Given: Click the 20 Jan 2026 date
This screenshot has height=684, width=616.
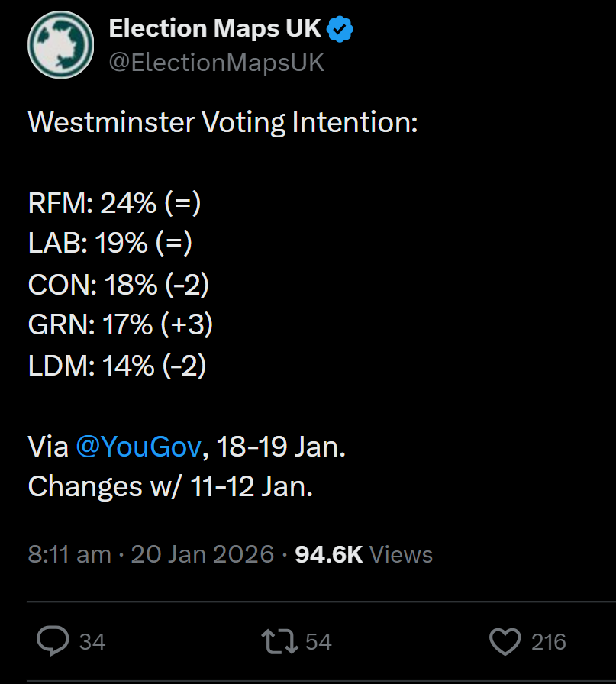Looking at the screenshot, I should tap(202, 554).
